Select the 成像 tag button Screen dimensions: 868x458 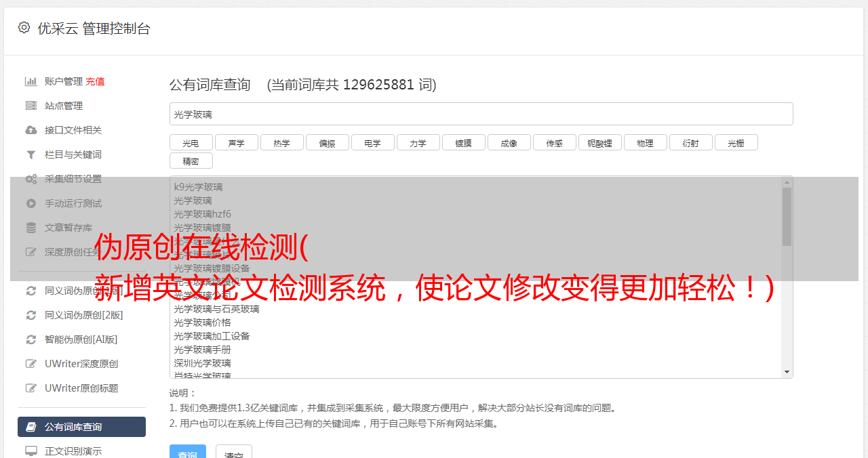509,142
